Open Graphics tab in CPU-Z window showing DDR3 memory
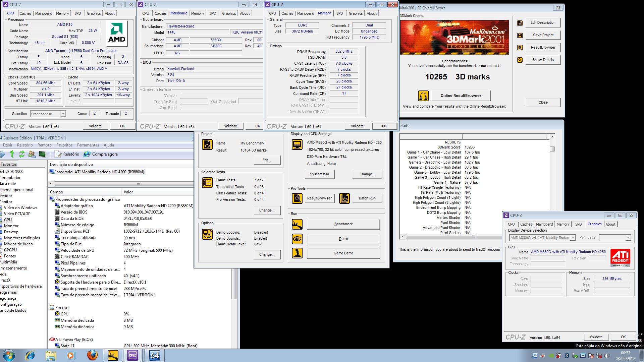The height and width of the screenshot is (362, 644). coord(356,13)
